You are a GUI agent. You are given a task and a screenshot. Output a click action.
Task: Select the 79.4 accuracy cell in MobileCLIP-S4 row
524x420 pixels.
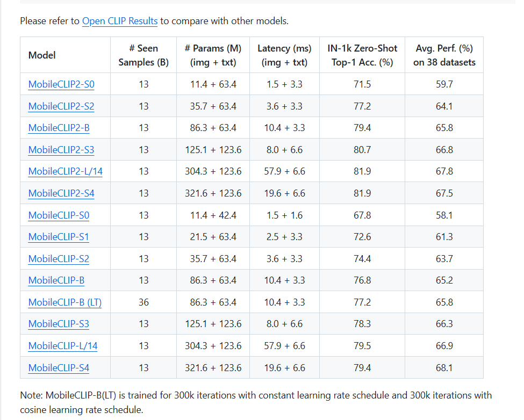point(362,367)
